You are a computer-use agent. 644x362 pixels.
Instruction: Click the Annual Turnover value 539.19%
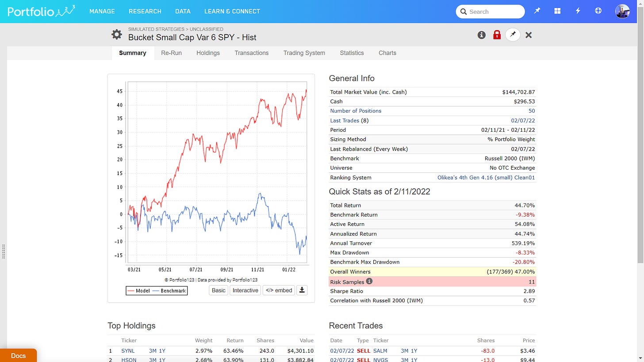point(523,243)
